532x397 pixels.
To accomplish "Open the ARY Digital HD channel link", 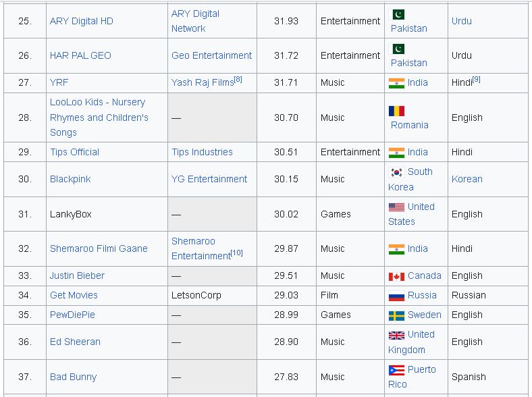I will (x=82, y=21).
